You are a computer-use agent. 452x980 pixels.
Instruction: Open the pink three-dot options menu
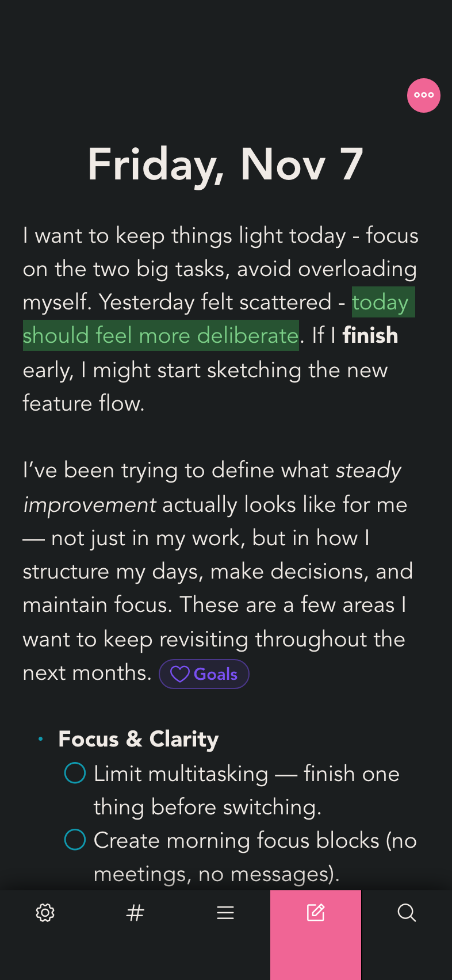[x=424, y=95]
